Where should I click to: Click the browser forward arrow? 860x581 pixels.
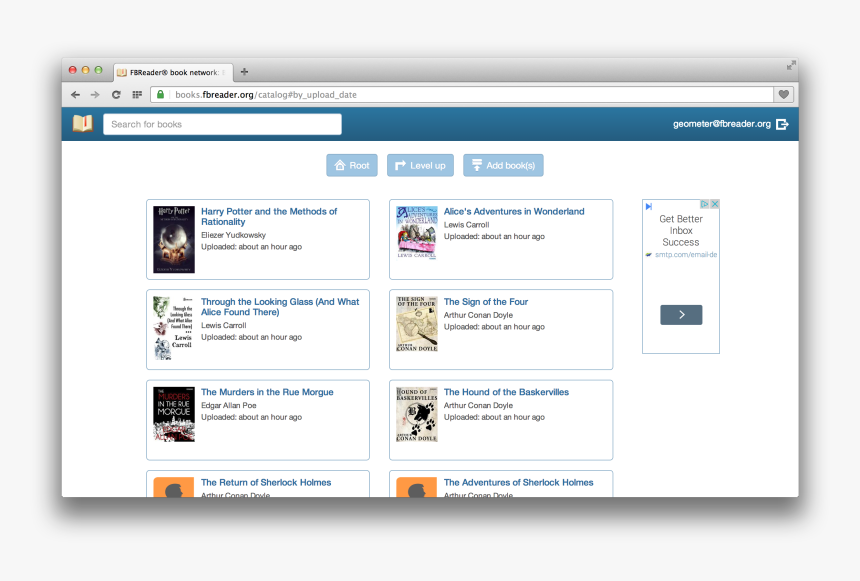95,95
